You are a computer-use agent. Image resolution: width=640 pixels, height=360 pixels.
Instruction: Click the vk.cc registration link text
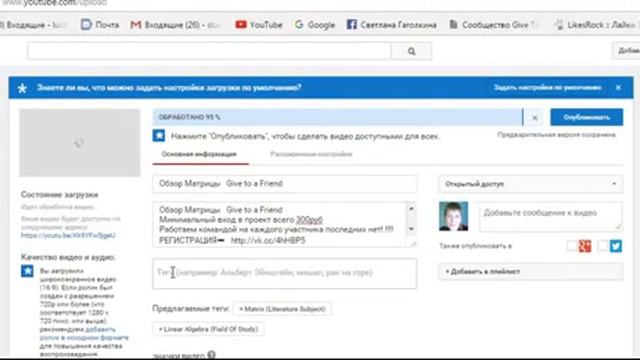pos(268,240)
